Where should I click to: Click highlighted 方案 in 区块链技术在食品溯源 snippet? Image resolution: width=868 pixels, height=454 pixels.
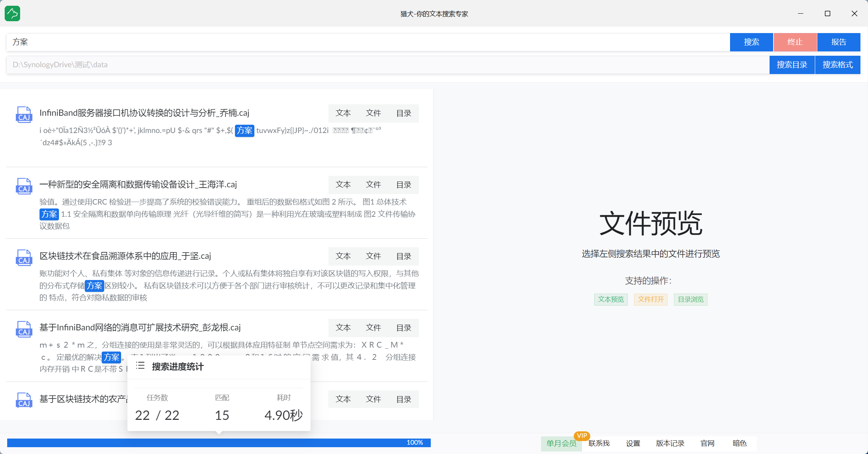[94, 286]
